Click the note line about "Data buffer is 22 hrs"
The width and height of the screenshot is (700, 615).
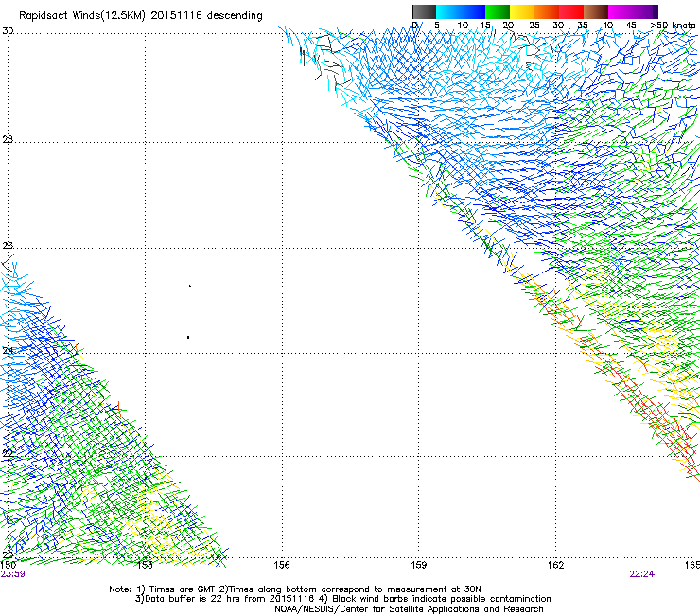[342, 599]
